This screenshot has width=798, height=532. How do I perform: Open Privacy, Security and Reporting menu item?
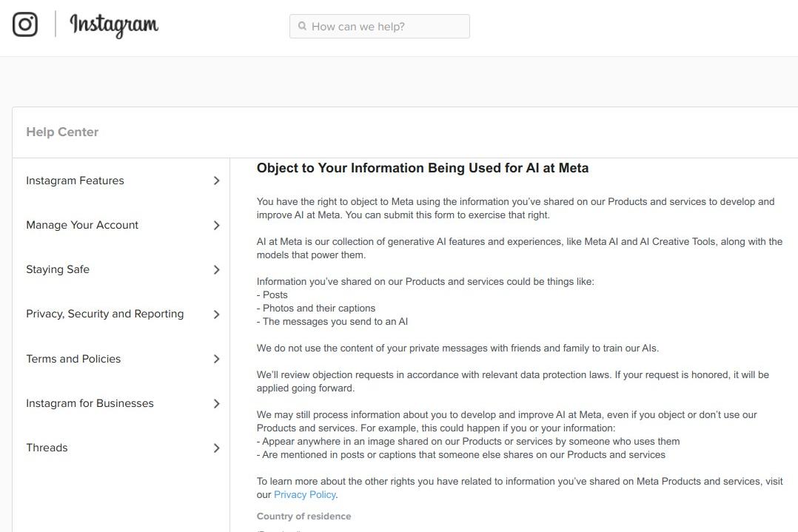point(105,314)
